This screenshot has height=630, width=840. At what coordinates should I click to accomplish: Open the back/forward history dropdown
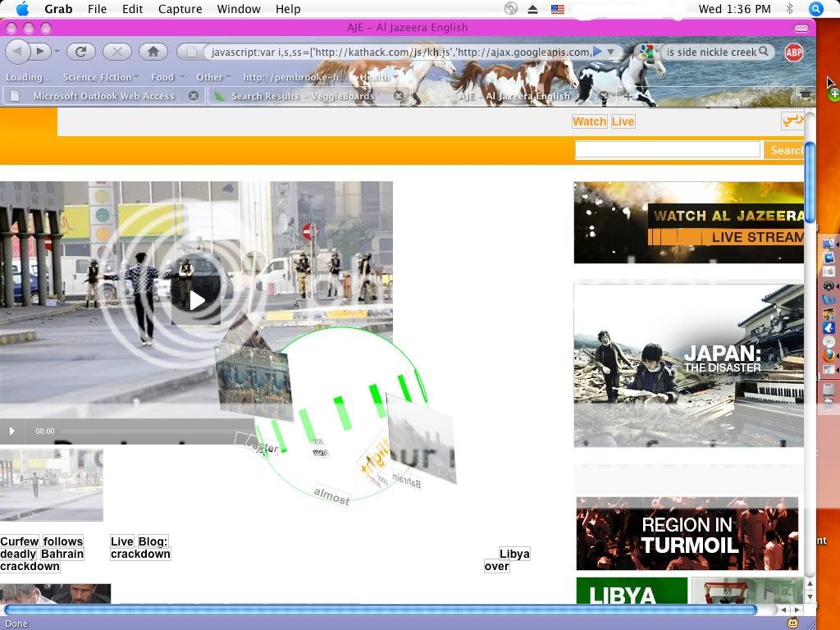[57, 52]
